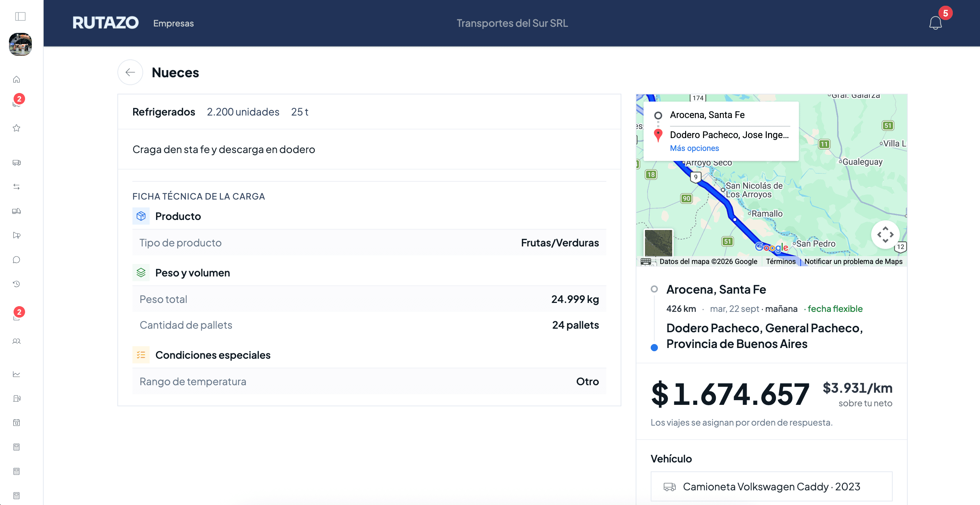Viewport: 980px width, 505px height.
Task: Toggle the sidebar panel icon
Action: click(x=20, y=16)
